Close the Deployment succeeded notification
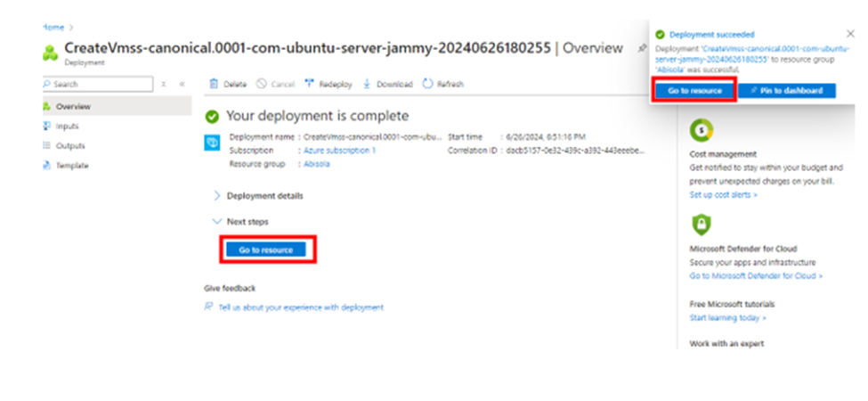This screenshot has width=868, height=401. tap(850, 34)
